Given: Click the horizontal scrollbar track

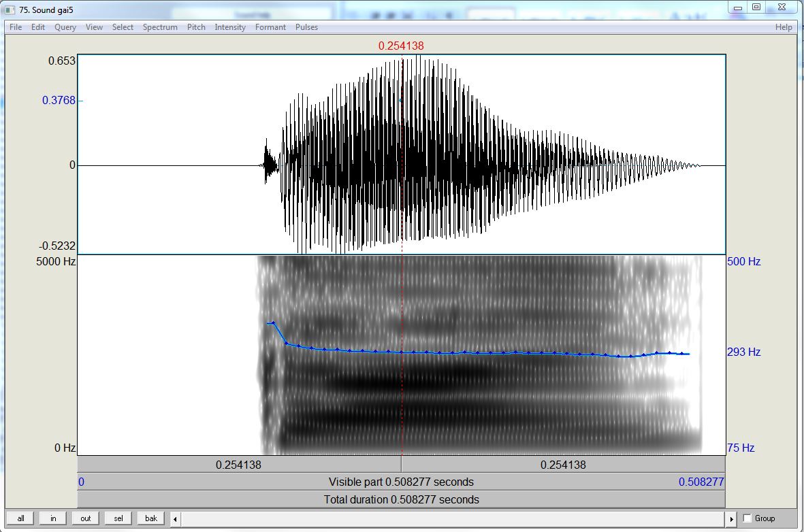Looking at the screenshot, I should [453, 519].
